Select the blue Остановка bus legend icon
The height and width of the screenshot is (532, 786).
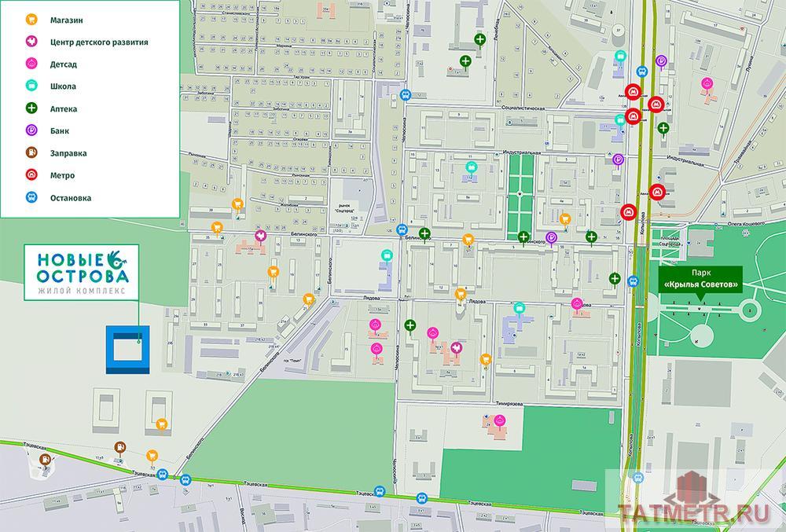point(31,197)
